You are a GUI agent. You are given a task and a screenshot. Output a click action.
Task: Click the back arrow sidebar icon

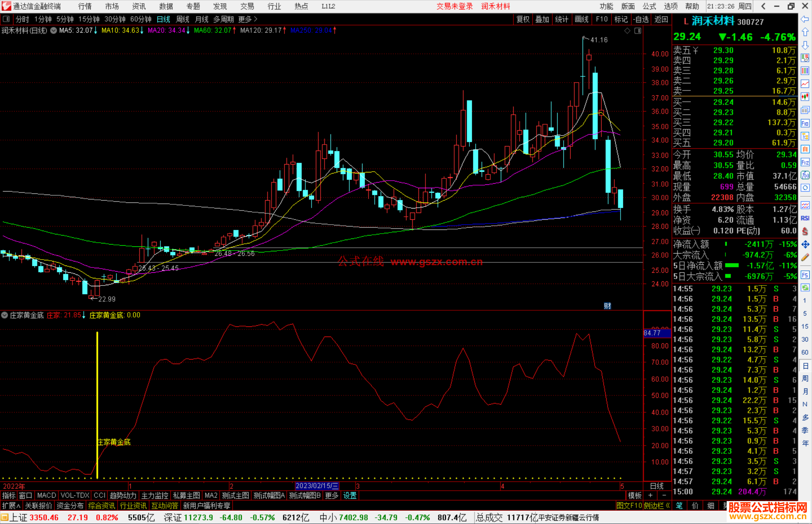(805, 19)
